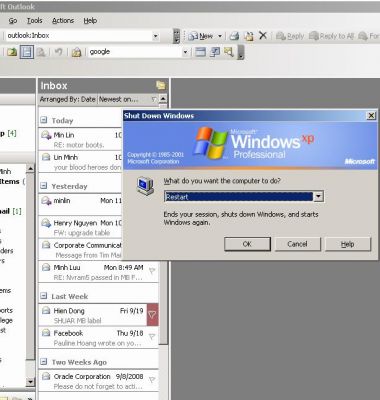This screenshot has height=400, width=380.
Task: Click the outlook:Inbox address field
Action: click(79, 36)
